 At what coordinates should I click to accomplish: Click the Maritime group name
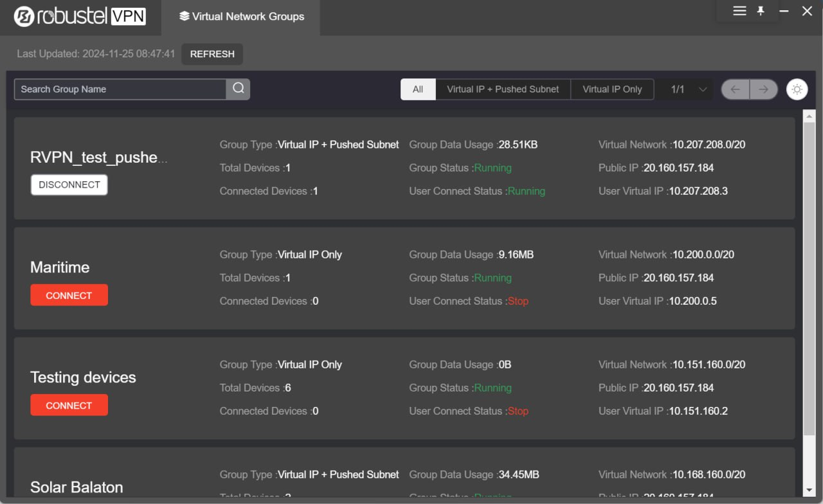[x=60, y=267]
